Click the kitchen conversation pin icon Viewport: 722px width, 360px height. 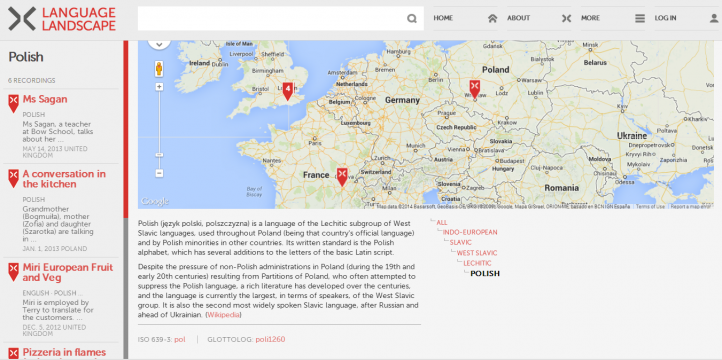click(13, 178)
